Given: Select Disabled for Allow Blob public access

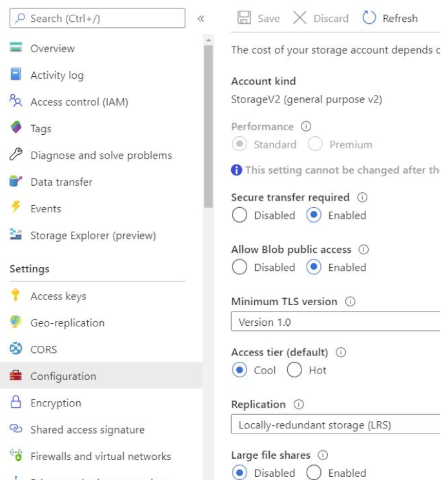Looking at the screenshot, I should click(x=239, y=267).
